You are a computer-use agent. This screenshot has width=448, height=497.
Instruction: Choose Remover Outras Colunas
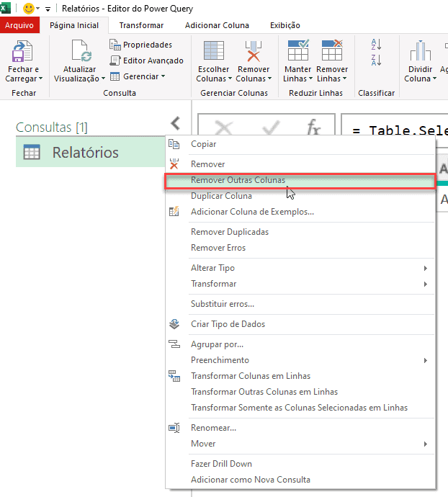coord(300,181)
